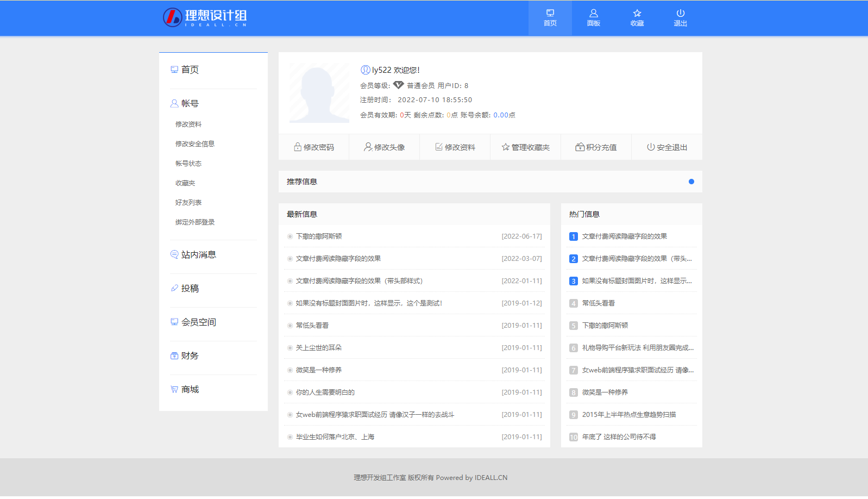Open 帐号状态 in sidebar
868x499 pixels.
188,164
